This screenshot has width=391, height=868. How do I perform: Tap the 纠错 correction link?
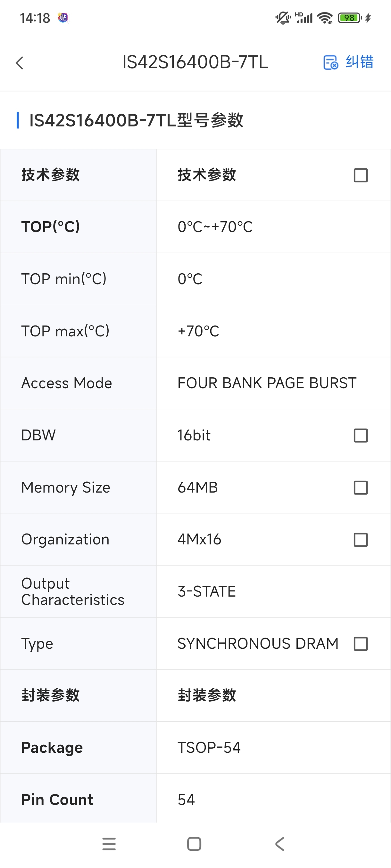pos(359,62)
